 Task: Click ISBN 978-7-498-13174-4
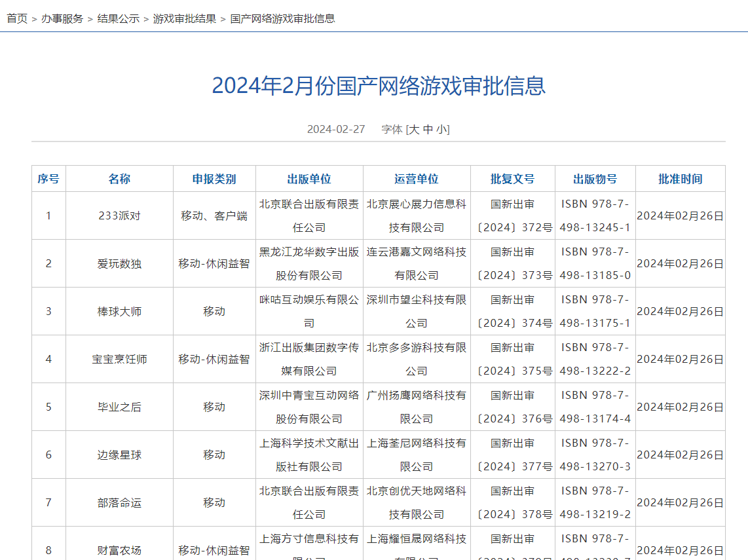point(595,407)
